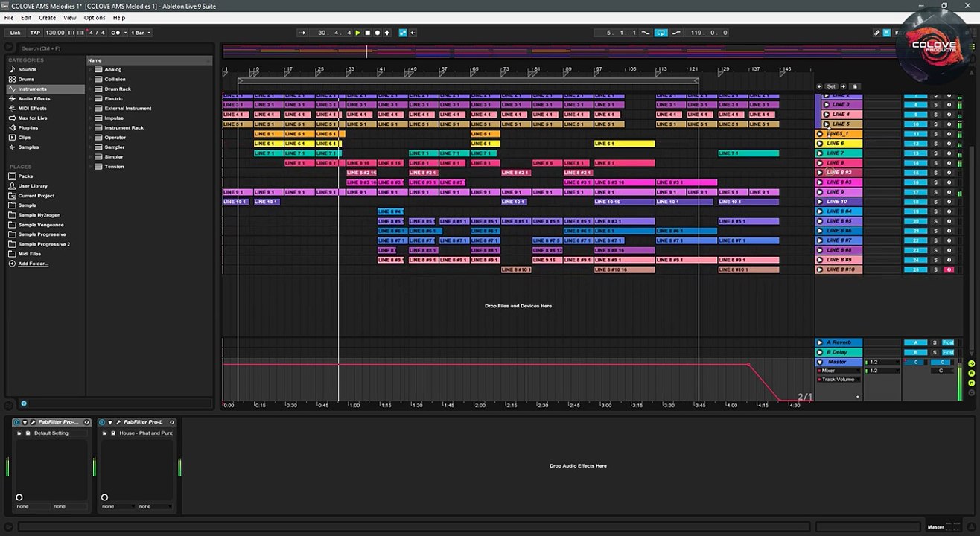The width and height of the screenshot is (980, 536).
Task: Click the Link button
Action: pos(15,33)
